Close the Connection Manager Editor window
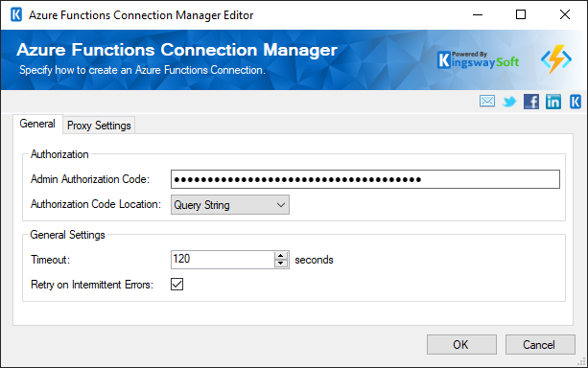The image size is (588, 368). point(565,15)
